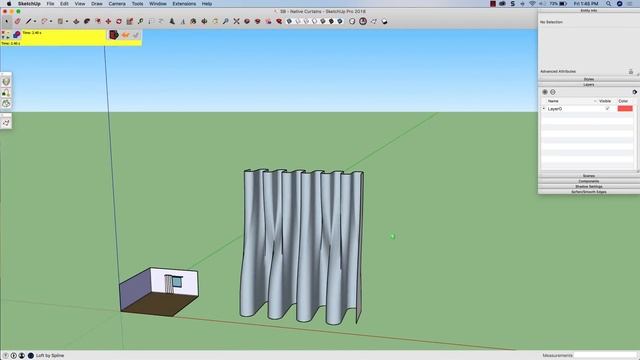Viewport: 640px width, 360px height.
Task: Click the lowest icon in the left floating toolbar
Action: click(x=6, y=123)
